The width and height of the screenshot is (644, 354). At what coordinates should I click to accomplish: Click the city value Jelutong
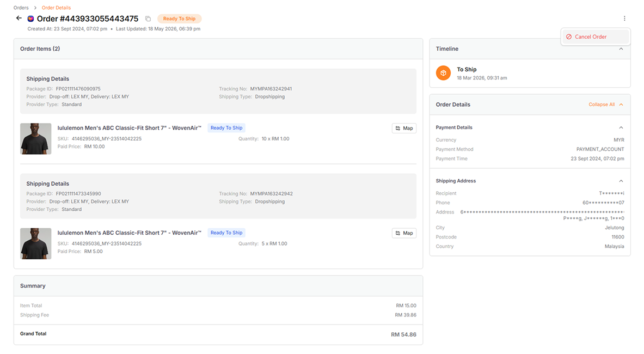coord(614,228)
